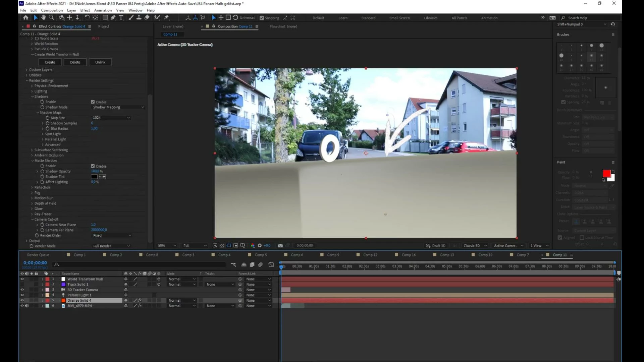Disable the Matte Shadow Enable checkbox
The width and height of the screenshot is (644, 362).
[93, 166]
